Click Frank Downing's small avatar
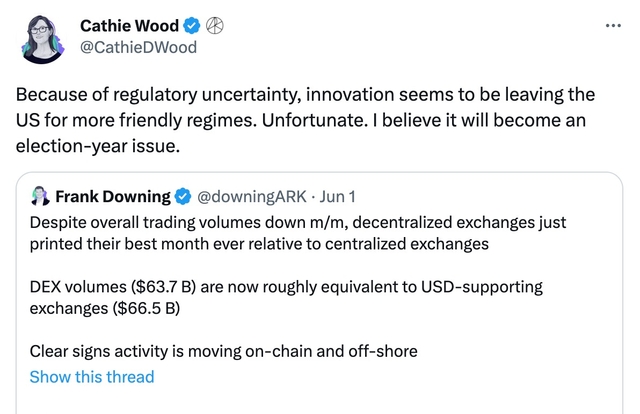Screen dimensions: 640x414 (40, 195)
